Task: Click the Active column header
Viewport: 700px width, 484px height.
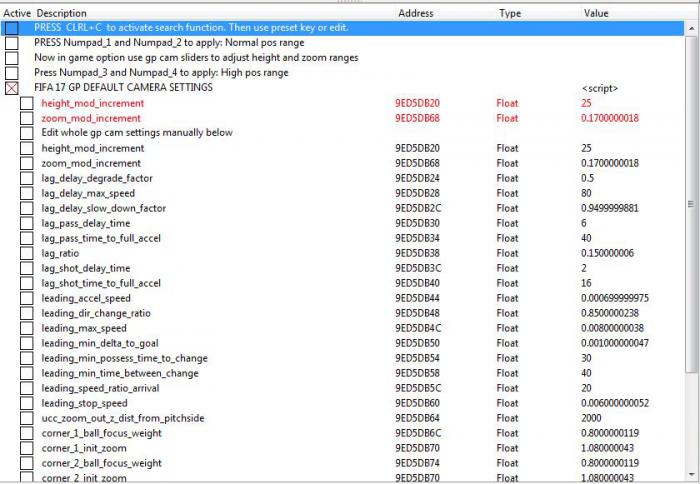Action: coord(17,13)
